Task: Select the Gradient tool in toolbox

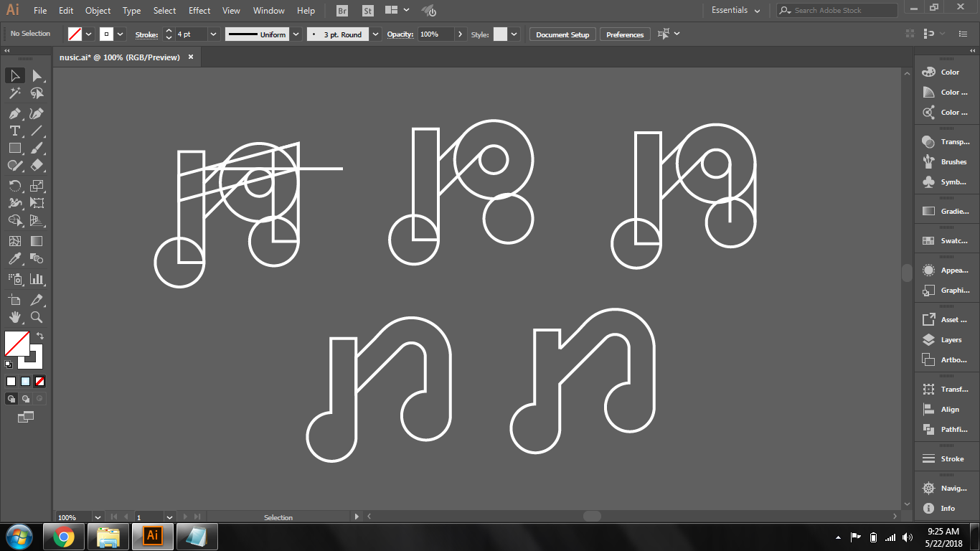Action: [x=37, y=241]
